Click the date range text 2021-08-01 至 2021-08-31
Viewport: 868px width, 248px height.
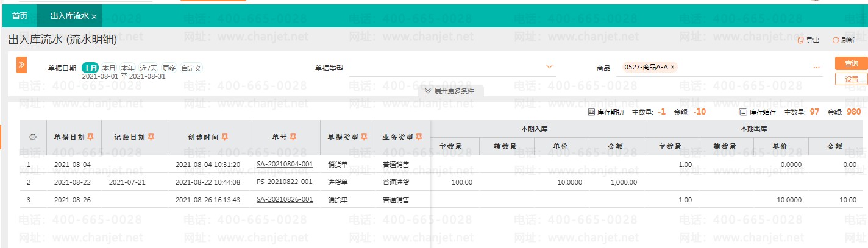coord(124,76)
